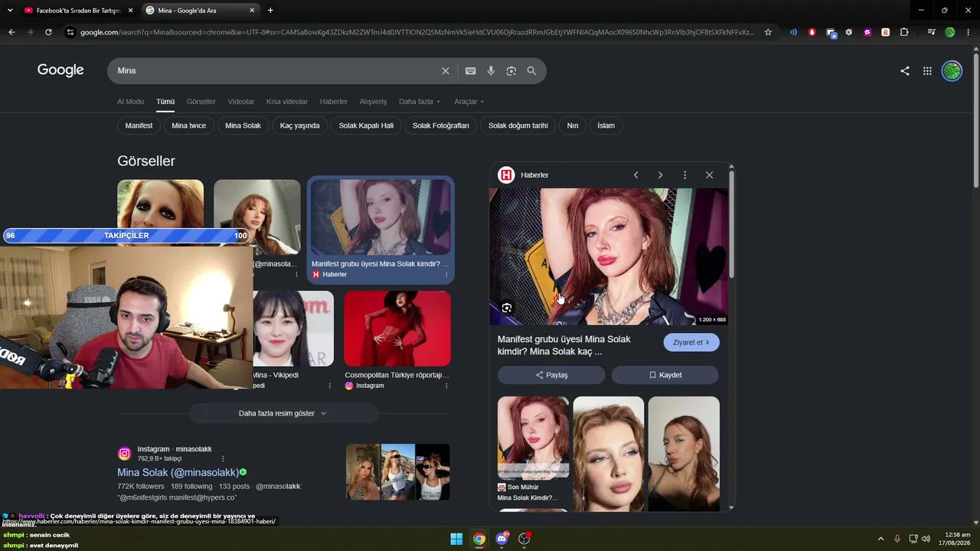The width and height of the screenshot is (980, 551).
Task: Switch to the Haberler search tab
Action: click(334, 102)
